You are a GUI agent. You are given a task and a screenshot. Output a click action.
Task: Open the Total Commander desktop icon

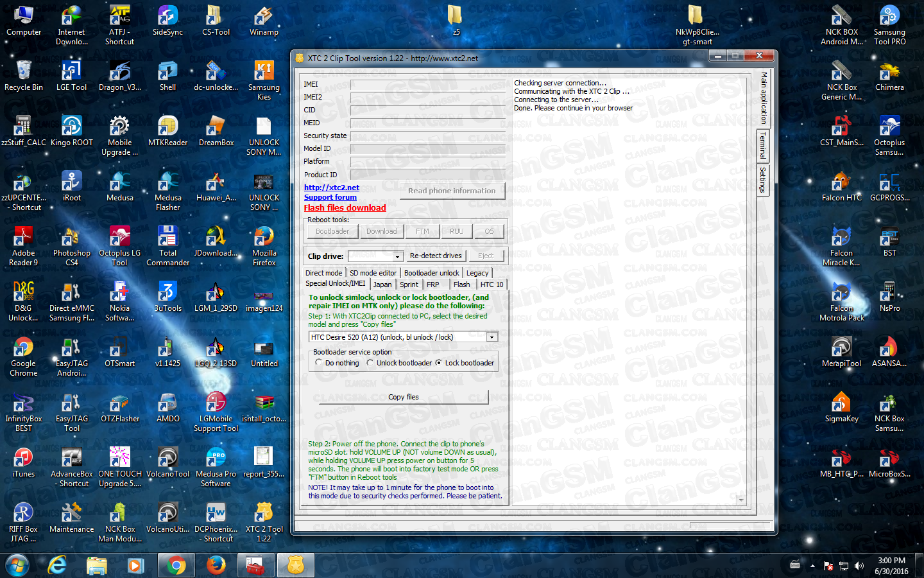point(167,246)
